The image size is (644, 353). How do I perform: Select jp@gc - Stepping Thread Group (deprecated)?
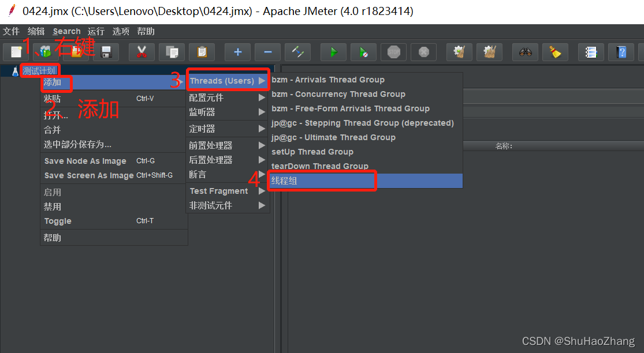pyautogui.click(x=366, y=123)
